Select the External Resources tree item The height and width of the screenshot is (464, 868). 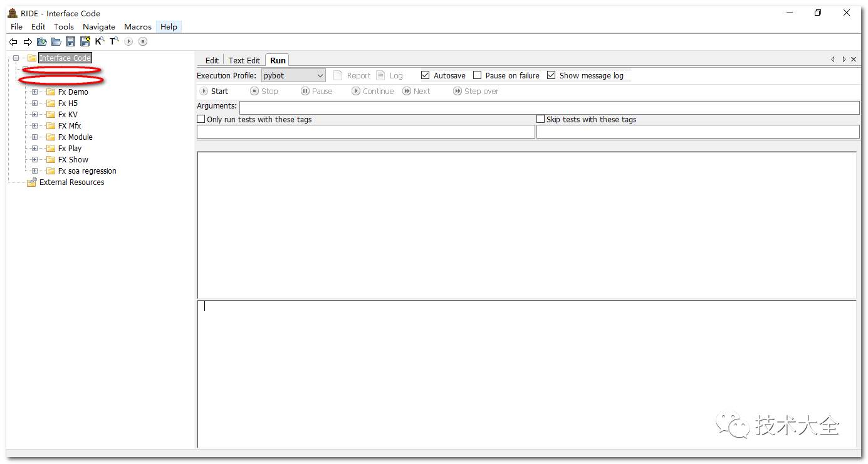pos(71,182)
